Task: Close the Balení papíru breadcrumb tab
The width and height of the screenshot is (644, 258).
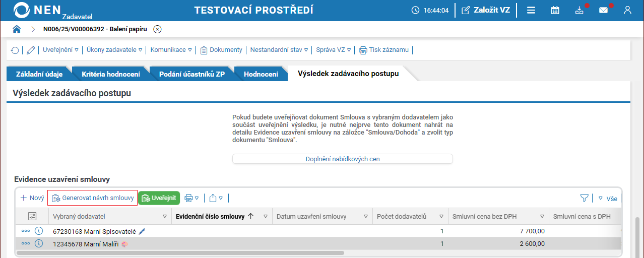Action: point(157,29)
